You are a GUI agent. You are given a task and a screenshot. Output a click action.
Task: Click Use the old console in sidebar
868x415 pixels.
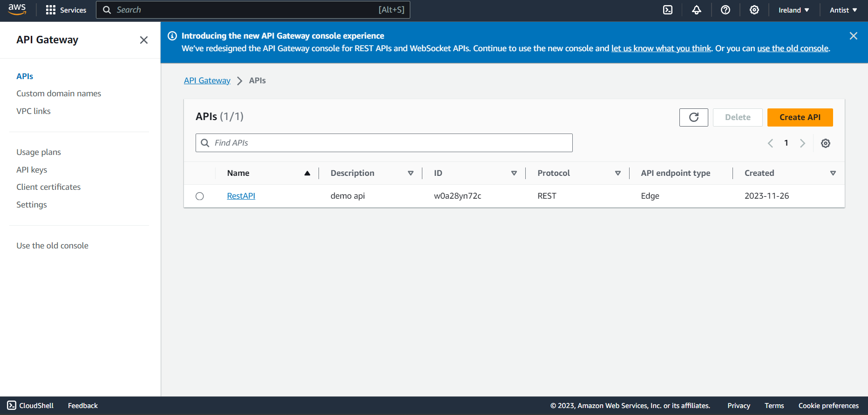click(52, 246)
